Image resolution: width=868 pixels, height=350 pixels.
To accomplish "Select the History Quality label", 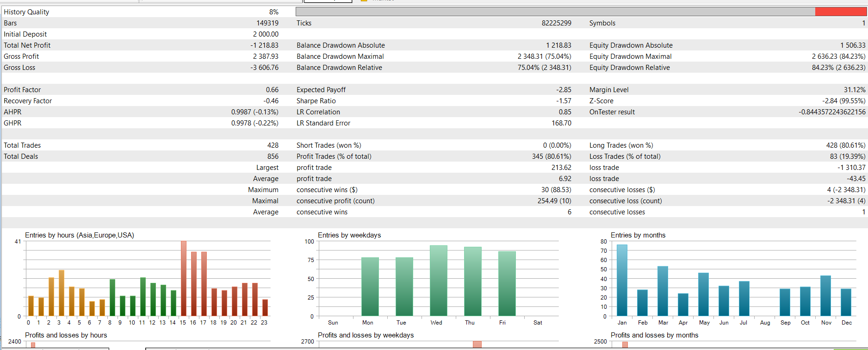I will click(26, 12).
